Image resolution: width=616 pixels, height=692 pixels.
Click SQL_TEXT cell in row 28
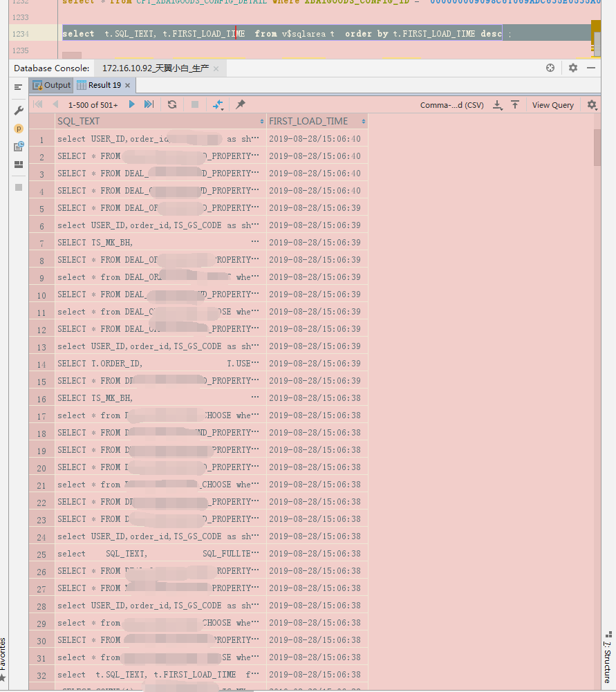[x=160, y=606]
